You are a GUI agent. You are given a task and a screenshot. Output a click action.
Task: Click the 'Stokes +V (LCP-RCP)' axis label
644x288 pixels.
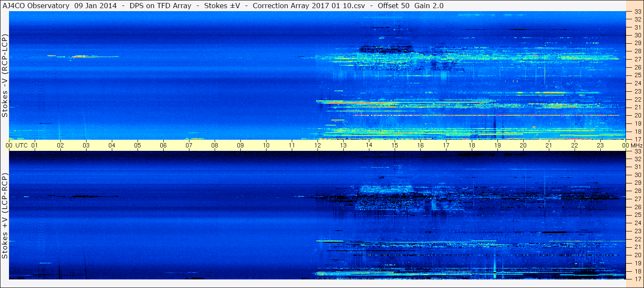tap(5, 216)
